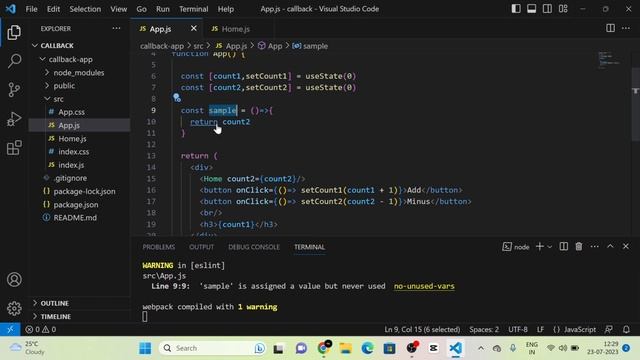Open the no-unused-vars link in terminal

[x=424, y=286]
